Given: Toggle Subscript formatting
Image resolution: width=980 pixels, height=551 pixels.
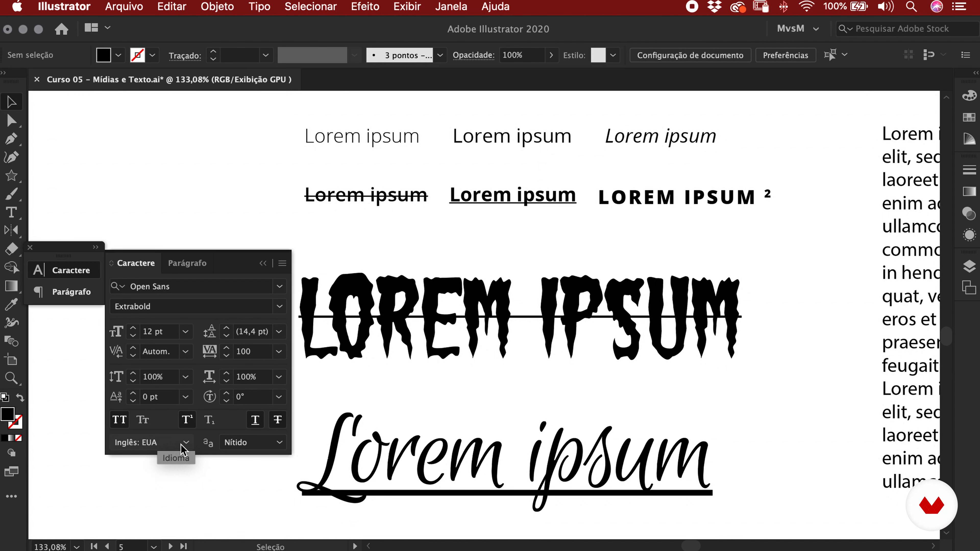Looking at the screenshot, I should click(x=209, y=420).
